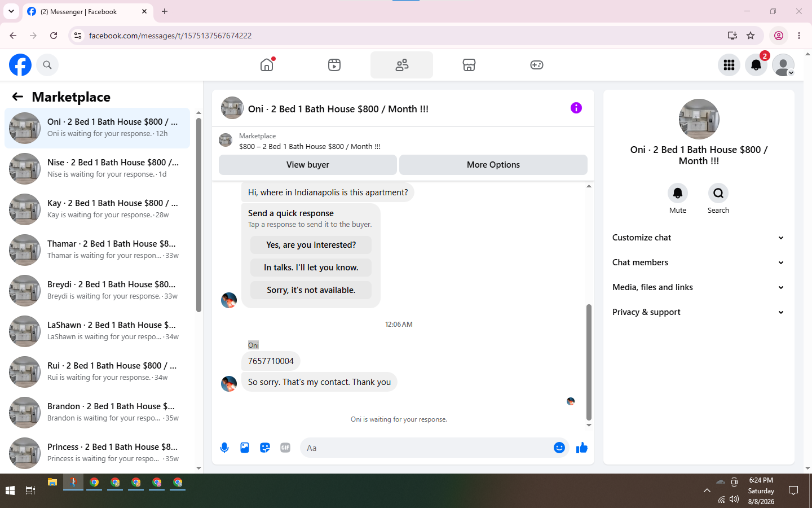Open the account profile avatar menu
Viewport: 812px width, 508px height.
[783, 65]
